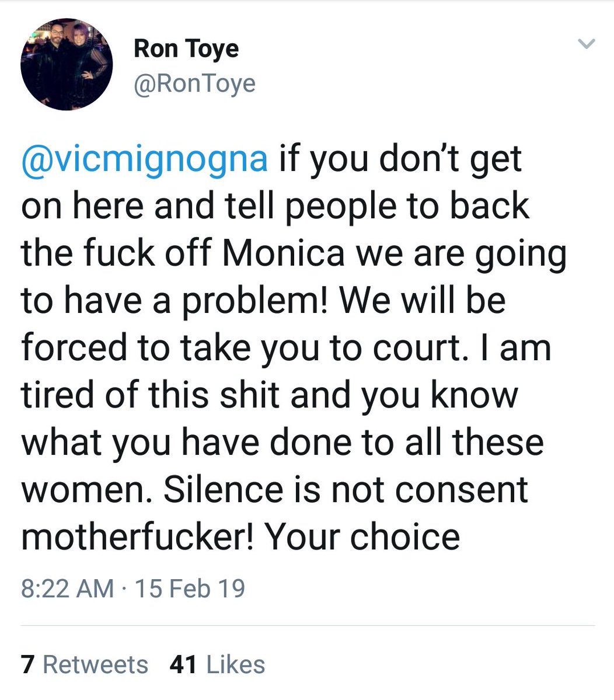Click the 8:22 AM timestamp

[x=67, y=588]
